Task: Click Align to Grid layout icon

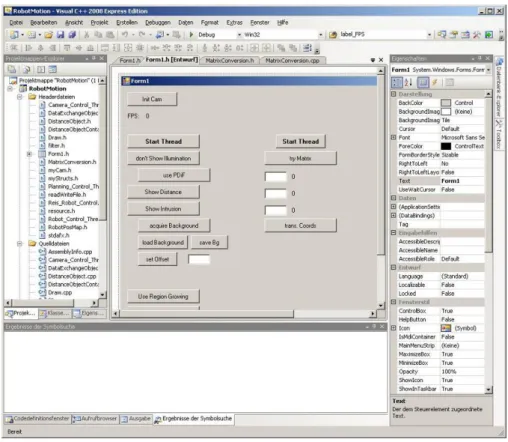Action: click(14, 48)
